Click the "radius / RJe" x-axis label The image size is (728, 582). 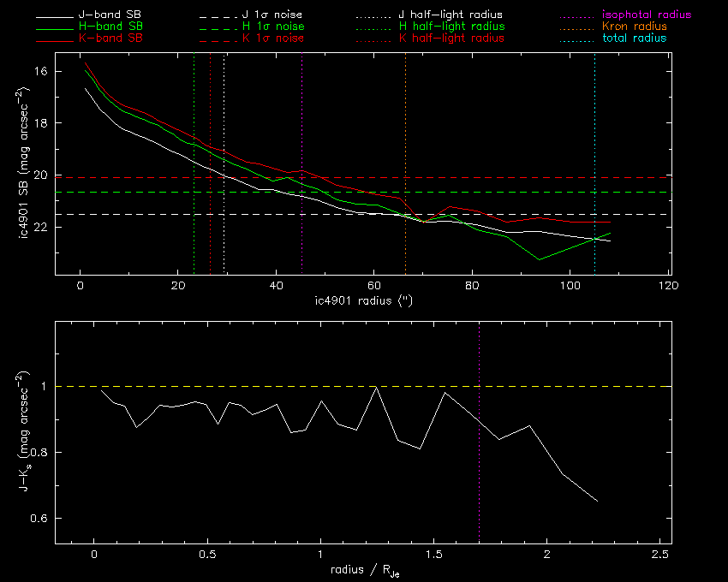coord(363,571)
